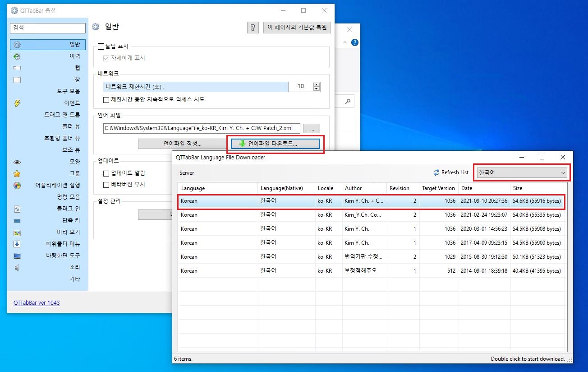Open the 기타 category
The width and height of the screenshot is (588, 372).
tap(48, 279)
